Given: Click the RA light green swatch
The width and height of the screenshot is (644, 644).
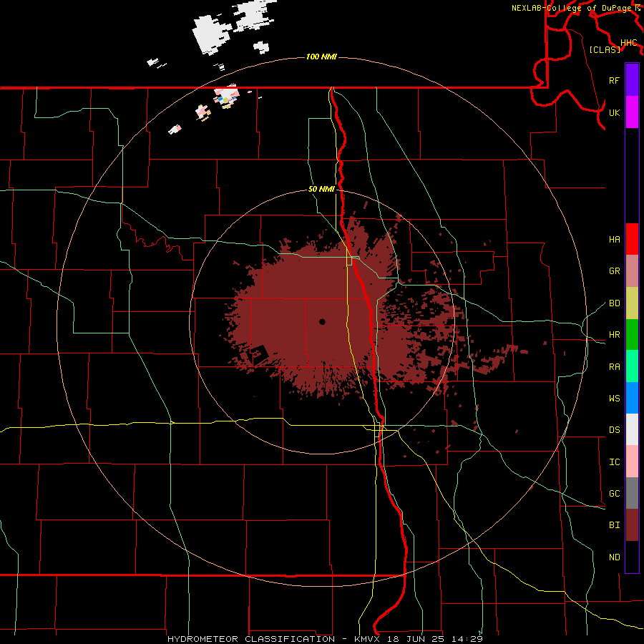Looking at the screenshot, I should (632, 366).
